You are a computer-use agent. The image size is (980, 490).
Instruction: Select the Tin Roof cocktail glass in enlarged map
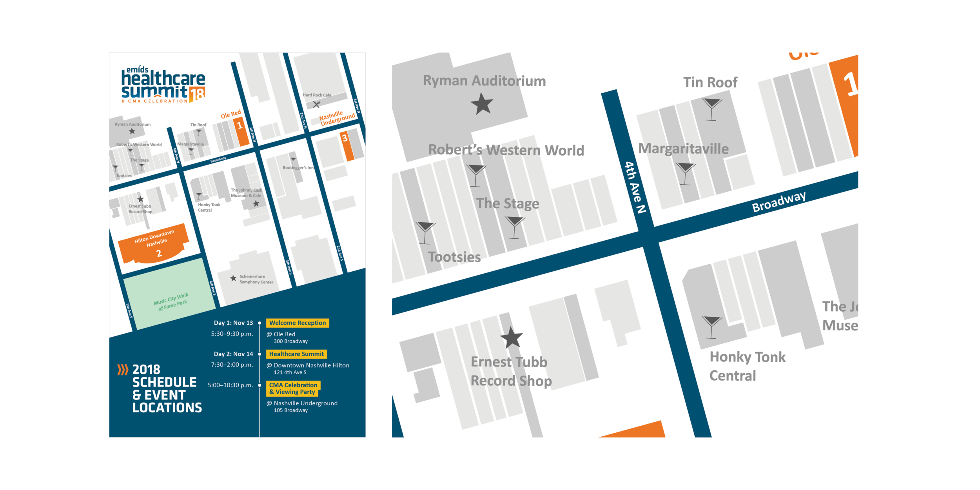[x=712, y=109]
